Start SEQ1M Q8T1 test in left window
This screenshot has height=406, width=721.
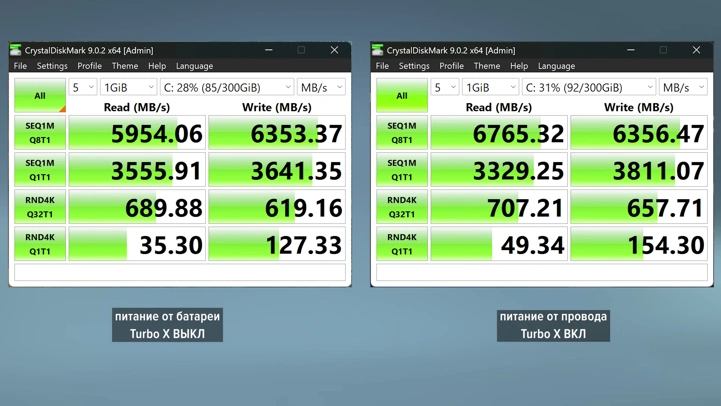pos(40,132)
